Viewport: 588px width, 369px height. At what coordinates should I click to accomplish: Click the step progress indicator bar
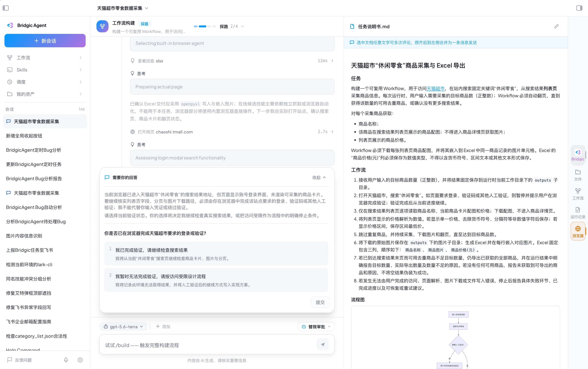pyautogui.click(x=205, y=26)
